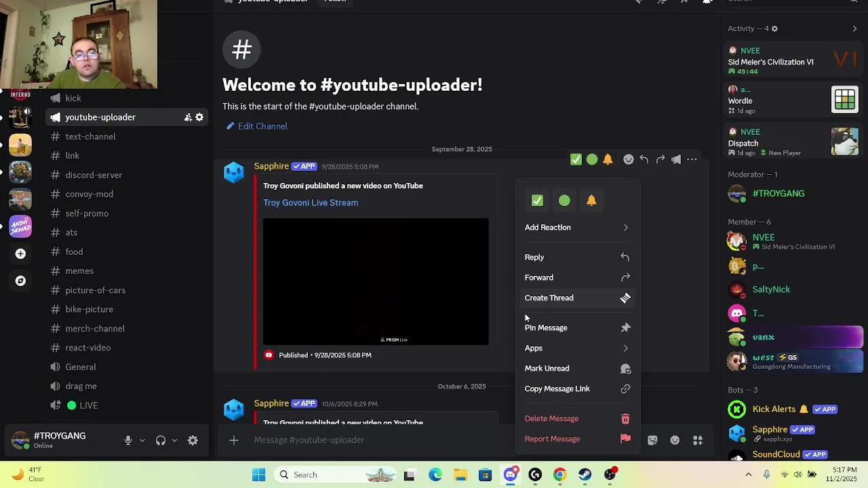Screen dimensions: 868x488
Task: Click Windows Start button
Action: click(258, 475)
